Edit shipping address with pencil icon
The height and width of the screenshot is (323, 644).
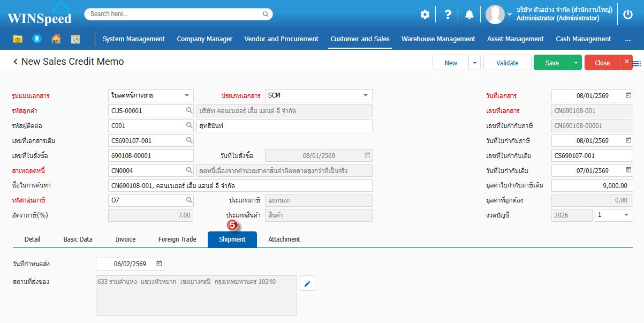[x=307, y=283]
